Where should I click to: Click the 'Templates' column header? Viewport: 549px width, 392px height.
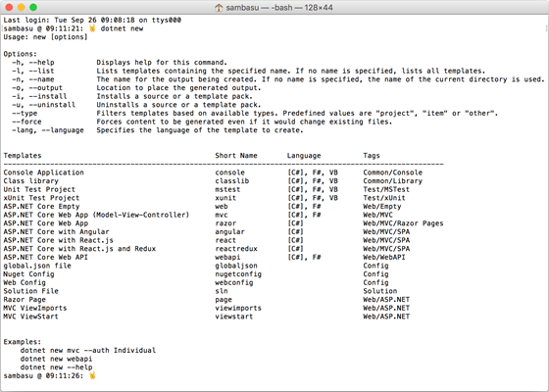click(23, 156)
